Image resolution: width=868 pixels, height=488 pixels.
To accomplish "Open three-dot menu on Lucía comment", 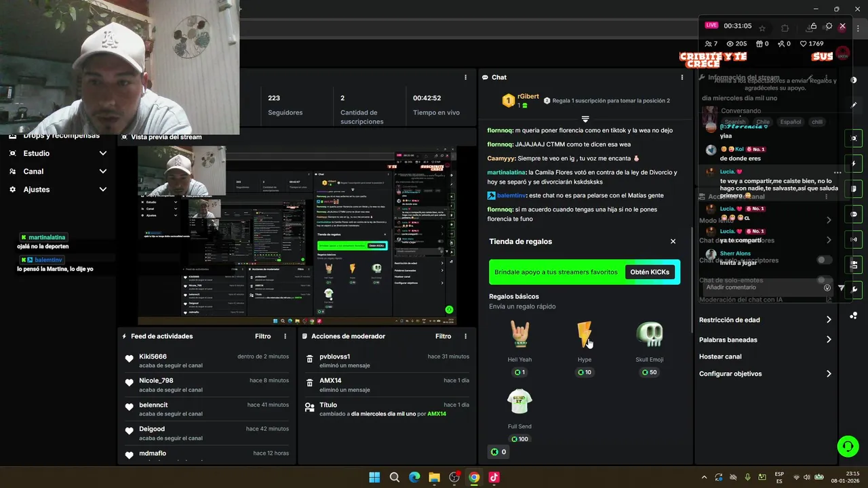I will pos(837,172).
